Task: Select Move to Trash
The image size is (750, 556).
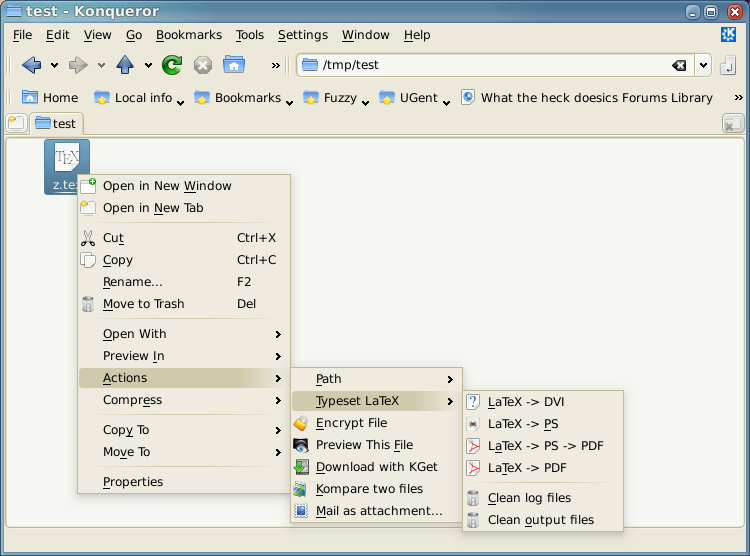Action: point(184,304)
